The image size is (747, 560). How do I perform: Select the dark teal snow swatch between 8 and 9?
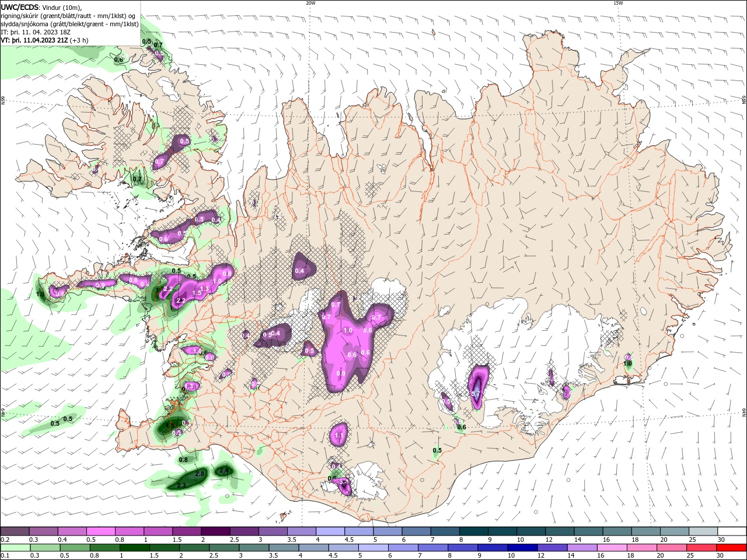pos(474,531)
